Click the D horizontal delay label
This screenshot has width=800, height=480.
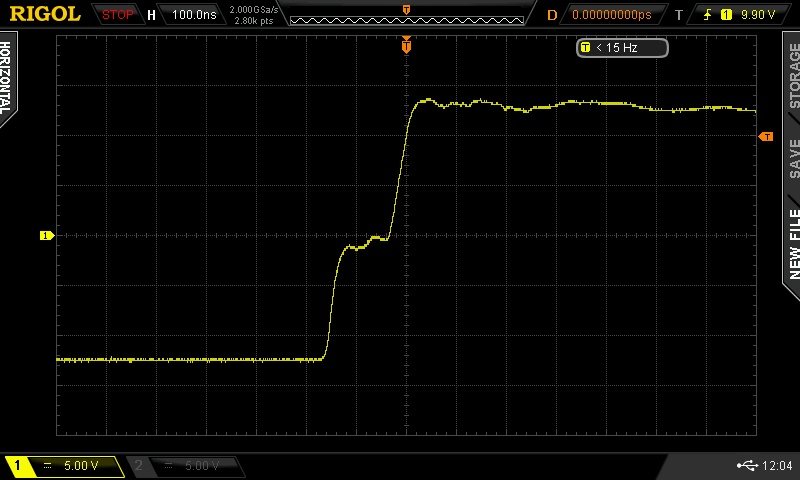[x=552, y=15]
